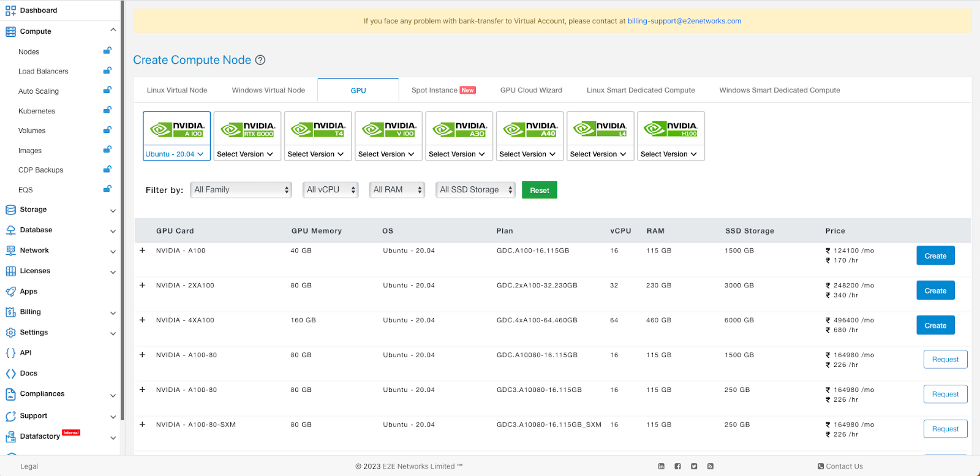Choose the NVIDIA RTX 8000 GPU card
980x476 pixels.
[x=247, y=129]
